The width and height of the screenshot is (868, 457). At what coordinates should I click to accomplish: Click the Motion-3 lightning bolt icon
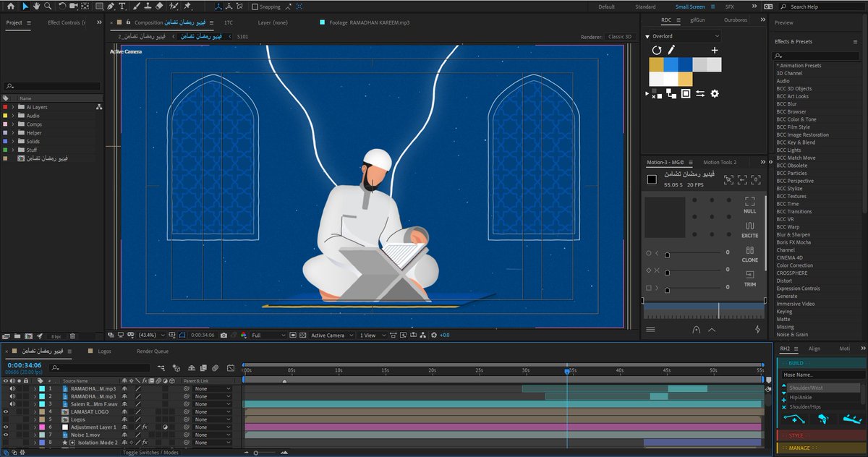757,330
